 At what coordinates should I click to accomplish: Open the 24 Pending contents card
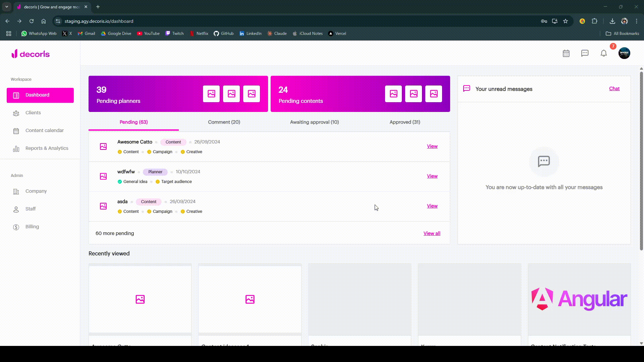[360, 94]
